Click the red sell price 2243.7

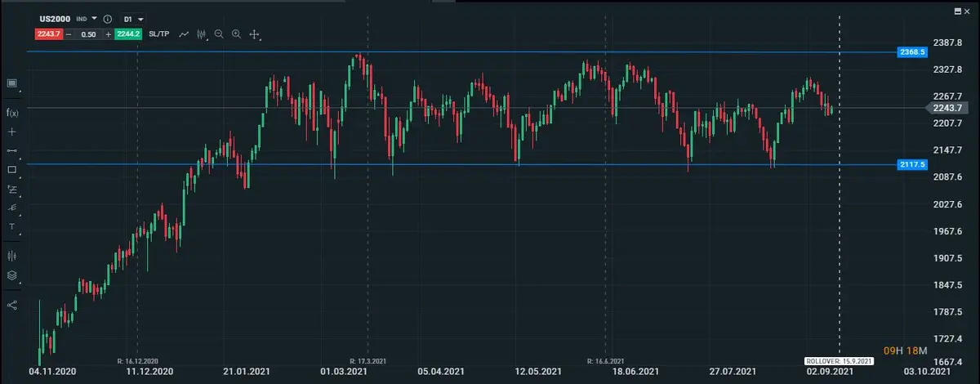49,34
